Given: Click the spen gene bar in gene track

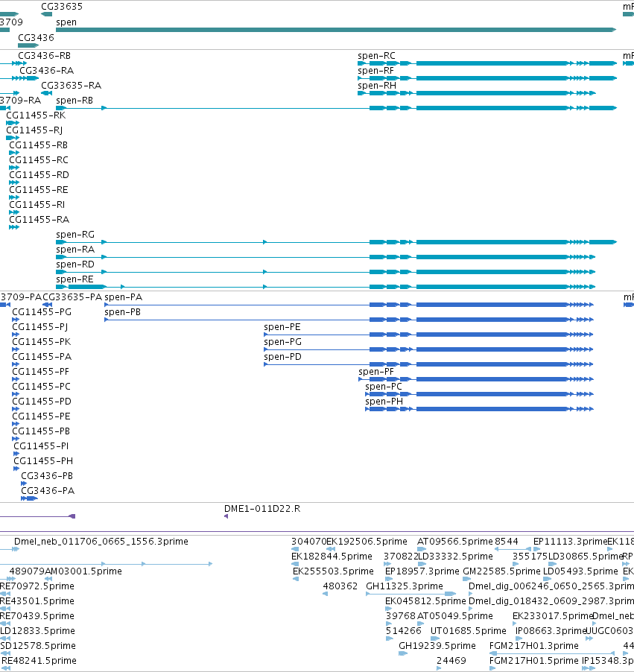Looking at the screenshot, I should coord(336,30).
